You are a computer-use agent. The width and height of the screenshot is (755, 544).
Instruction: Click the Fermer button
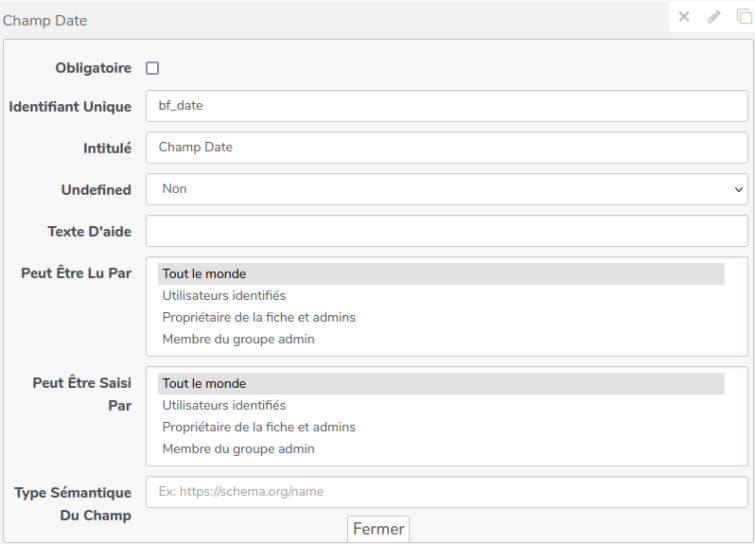(x=378, y=529)
